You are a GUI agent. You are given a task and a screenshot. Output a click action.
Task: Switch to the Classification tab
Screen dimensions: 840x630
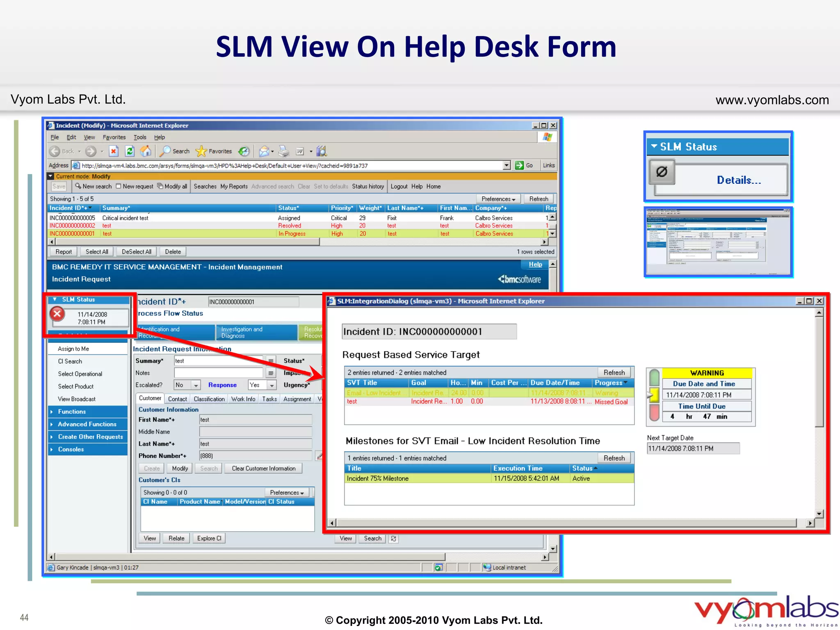pos(209,399)
